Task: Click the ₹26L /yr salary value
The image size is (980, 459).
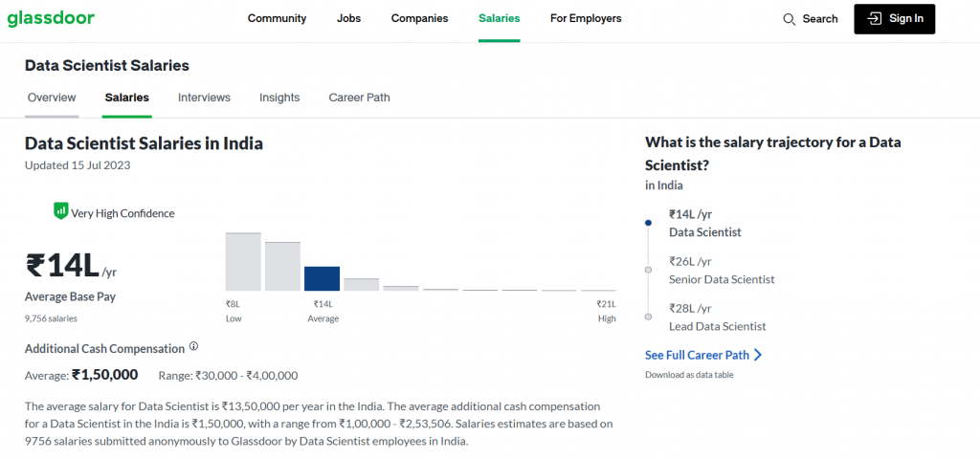Action: 690,261
